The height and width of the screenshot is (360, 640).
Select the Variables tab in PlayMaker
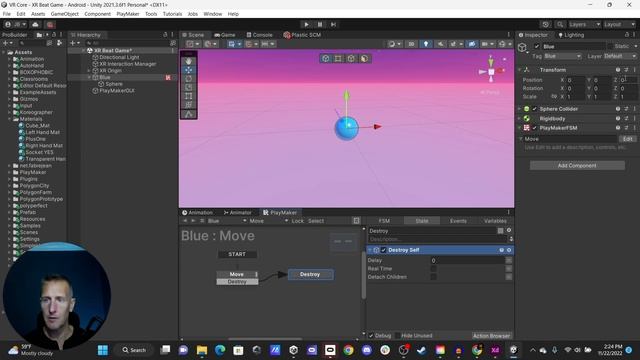point(495,221)
